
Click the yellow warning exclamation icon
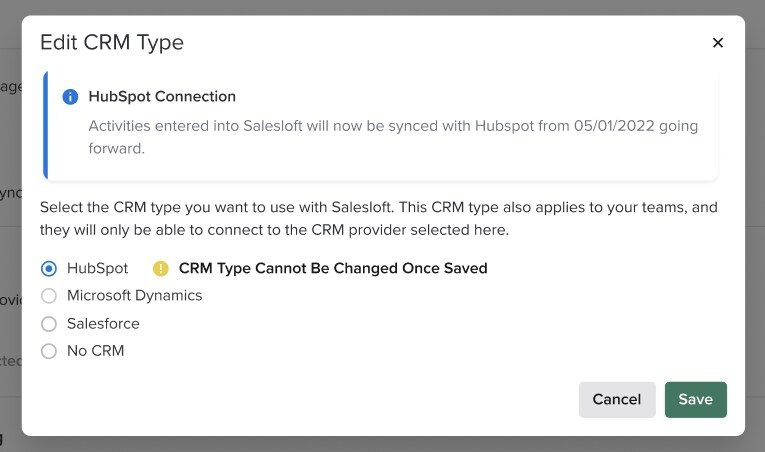coord(160,268)
